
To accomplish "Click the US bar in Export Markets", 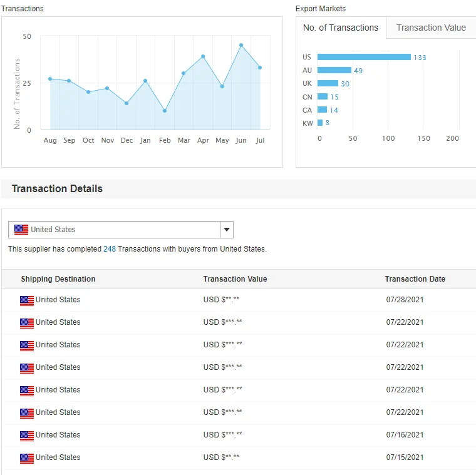I will click(364, 57).
